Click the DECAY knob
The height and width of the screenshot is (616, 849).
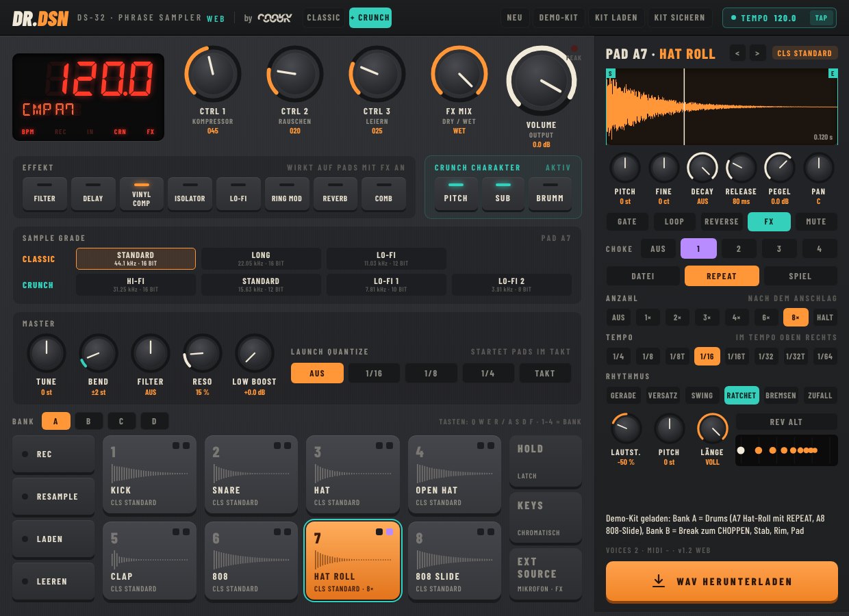click(702, 168)
